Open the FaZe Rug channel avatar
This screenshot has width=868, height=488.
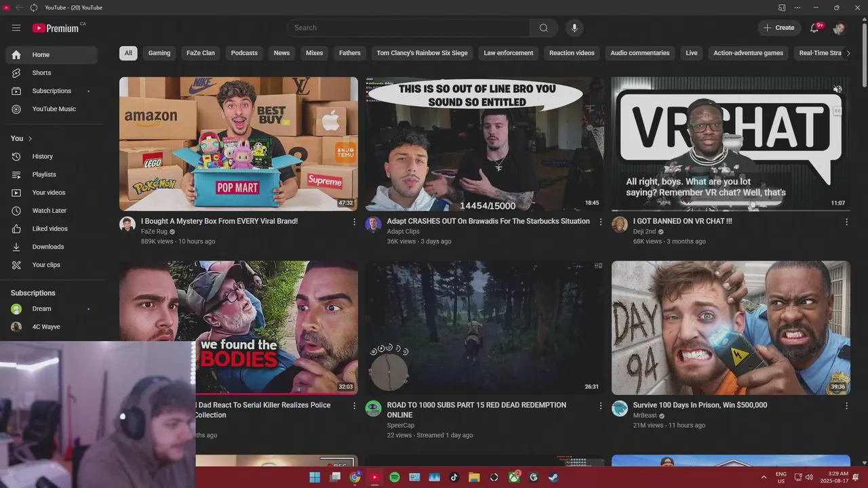127,224
